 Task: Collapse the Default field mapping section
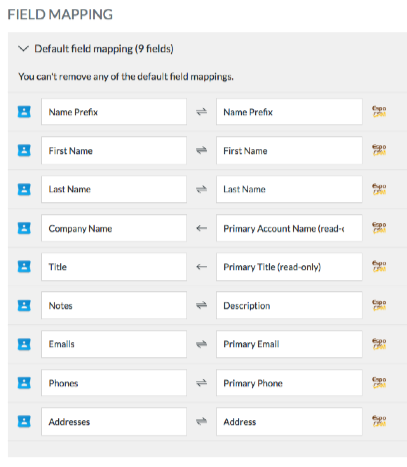tap(23, 49)
